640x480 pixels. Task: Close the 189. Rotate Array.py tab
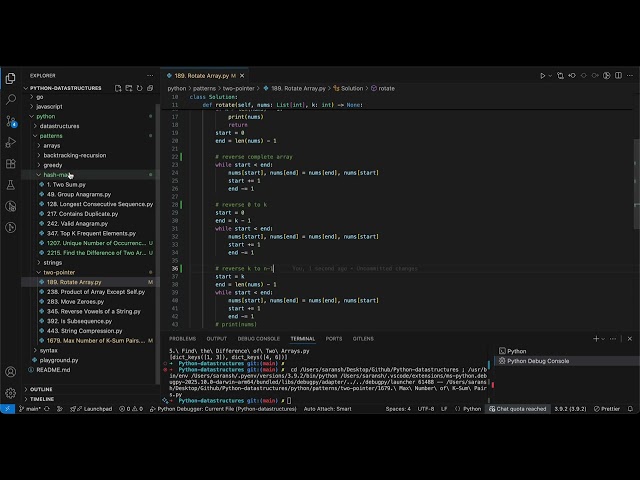pyautogui.click(x=242, y=76)
